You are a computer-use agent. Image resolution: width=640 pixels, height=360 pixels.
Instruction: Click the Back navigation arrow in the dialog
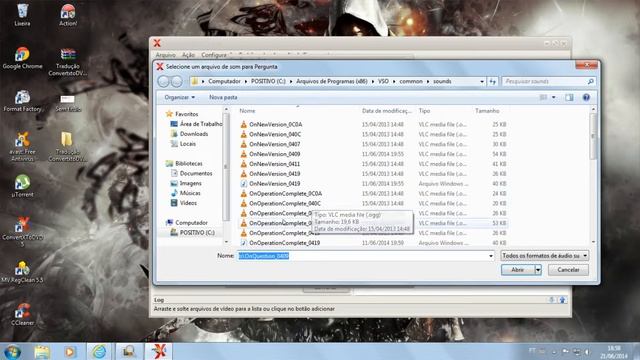[163, 81]
